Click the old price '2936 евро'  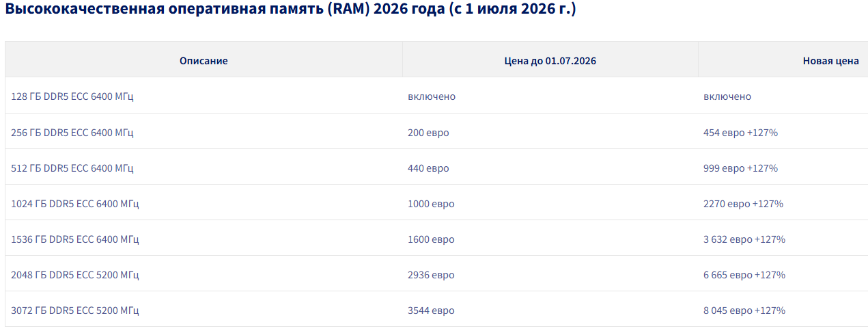pos(431,274)
